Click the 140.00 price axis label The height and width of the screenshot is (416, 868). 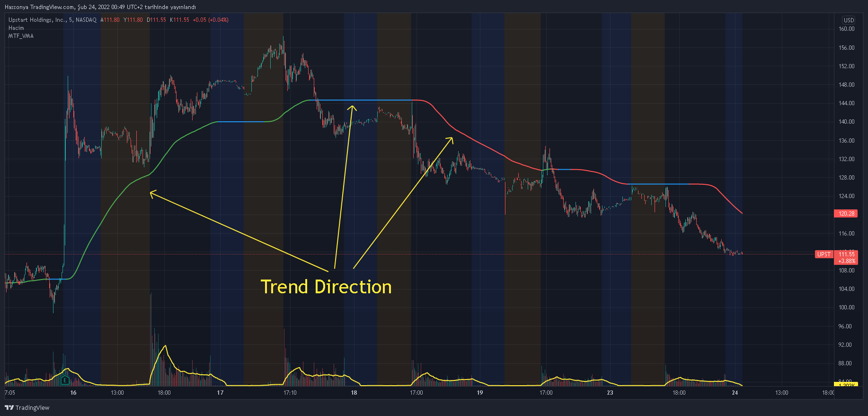[x=846, y=122]
